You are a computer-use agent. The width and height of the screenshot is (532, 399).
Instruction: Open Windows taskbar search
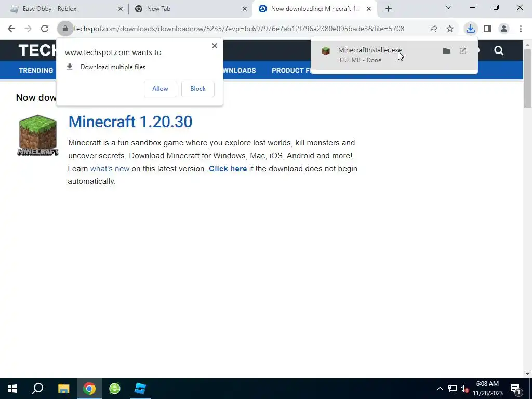(37, 389)
